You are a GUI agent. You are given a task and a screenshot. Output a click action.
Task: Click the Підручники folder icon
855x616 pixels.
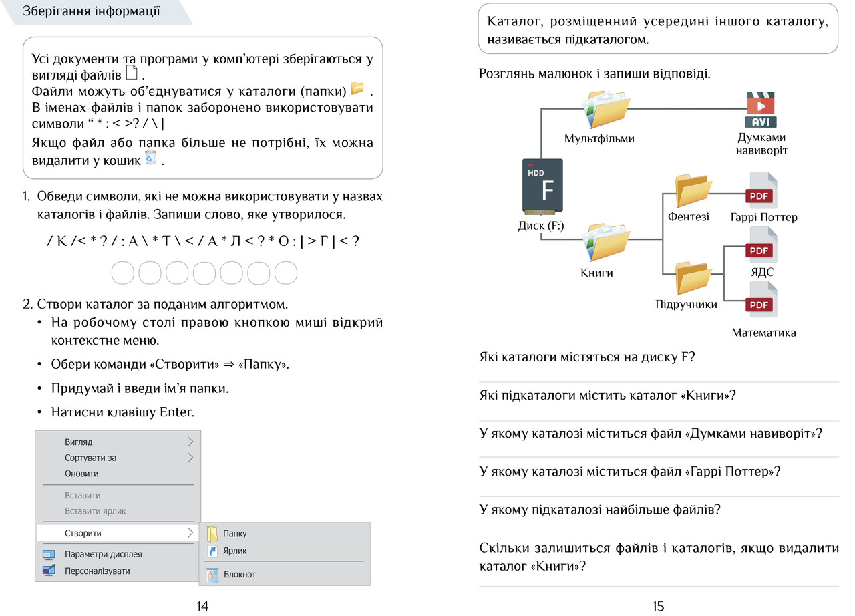[693, 278]
